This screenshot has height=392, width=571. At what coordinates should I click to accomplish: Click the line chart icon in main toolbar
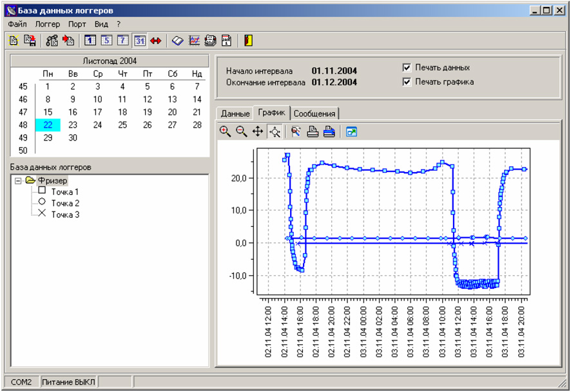pyautogui.click(x=195, y=41)
